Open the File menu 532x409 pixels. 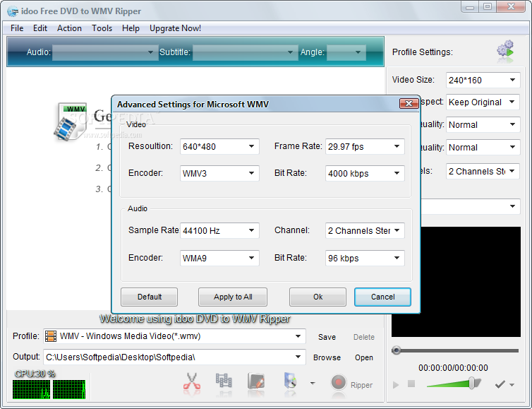coord(17,28)
